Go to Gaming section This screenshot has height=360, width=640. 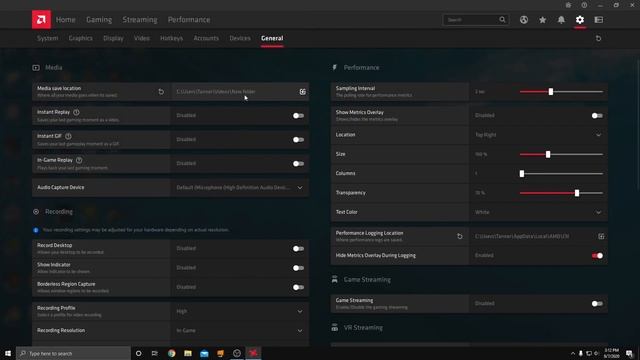[99, 20]
